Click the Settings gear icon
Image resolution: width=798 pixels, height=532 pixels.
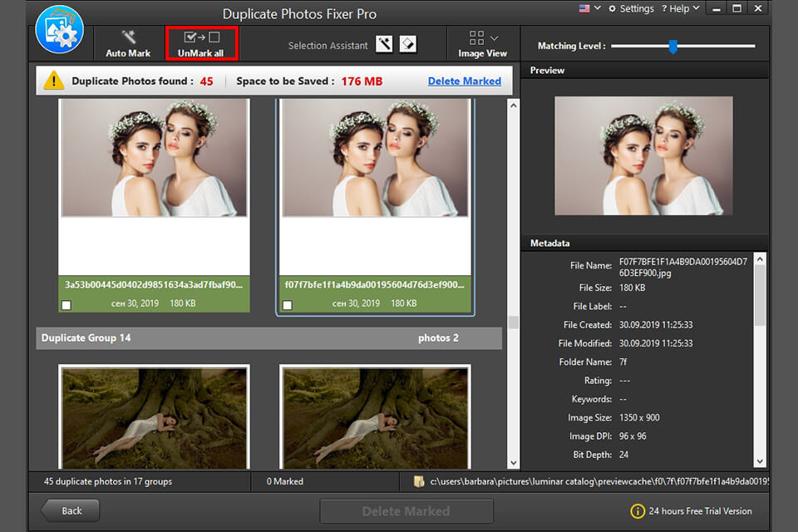point(613,8)
